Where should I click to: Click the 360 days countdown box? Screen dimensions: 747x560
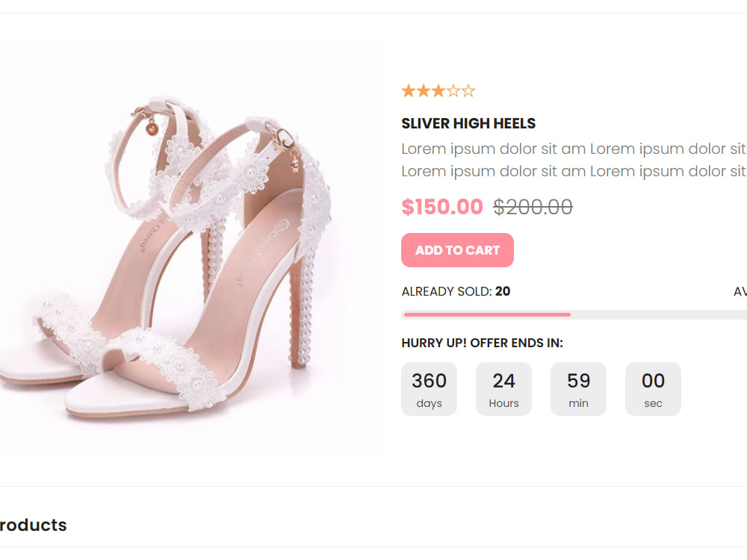point(430,389)
